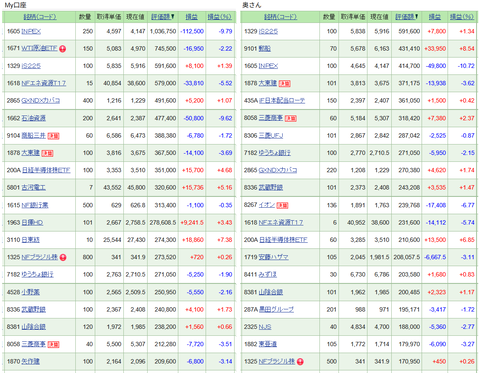Open the 石油資源 stock link

[34, 118]
